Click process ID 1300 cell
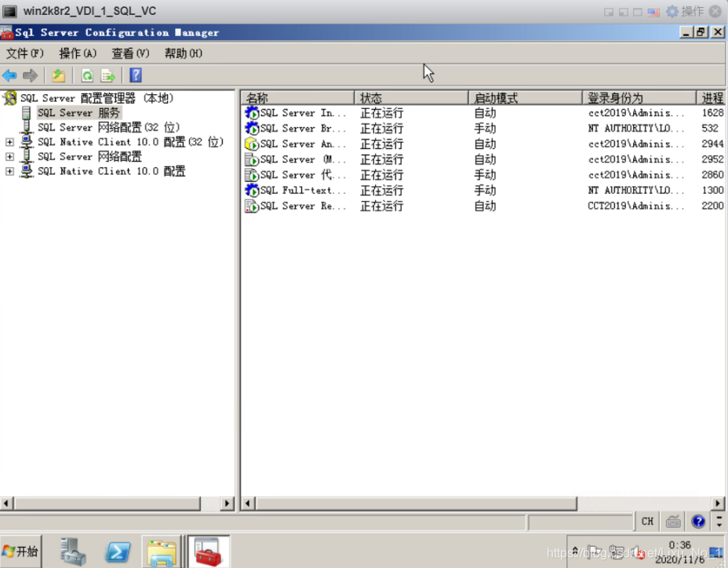 coord(712,191)
